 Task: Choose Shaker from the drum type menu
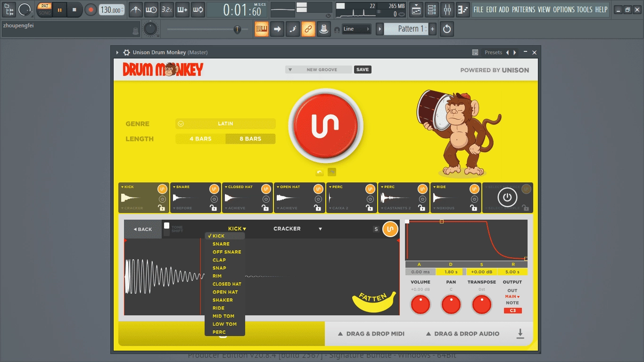tap(225, 300)
